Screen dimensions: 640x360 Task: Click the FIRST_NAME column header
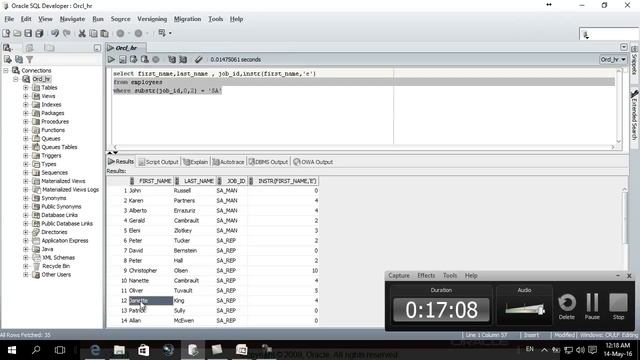click(x=151, y=181)
